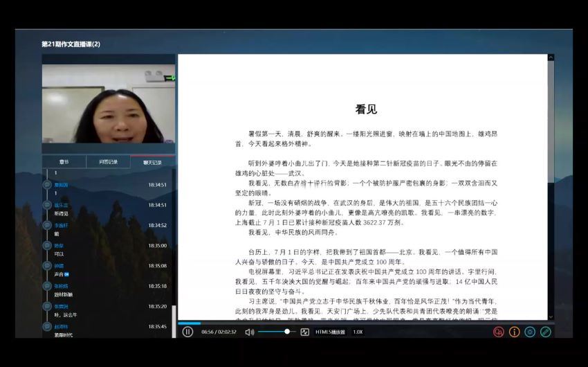Click the essay heading 看见
Screen dimensions: 588x367
366,109
